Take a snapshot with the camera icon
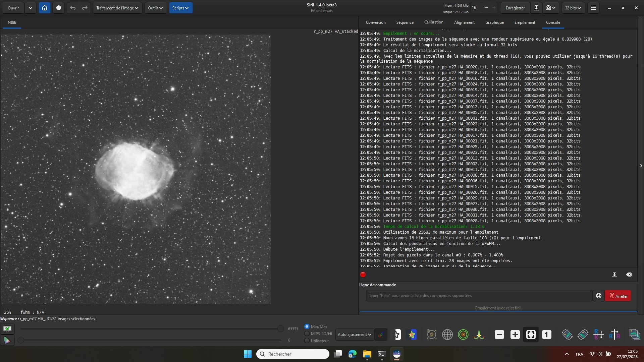 [550, 8]
